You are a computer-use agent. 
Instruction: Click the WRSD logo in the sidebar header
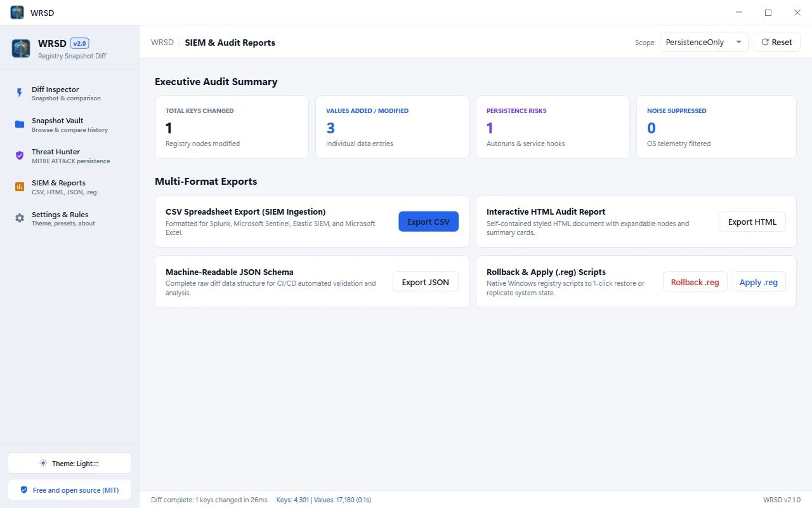21,48
